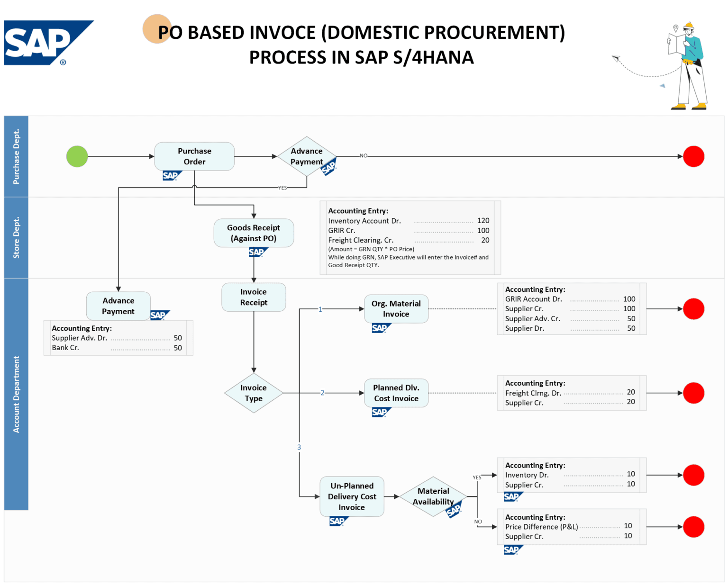Select Goods Receipt (Against PO) box

click(x=254, y=233)
